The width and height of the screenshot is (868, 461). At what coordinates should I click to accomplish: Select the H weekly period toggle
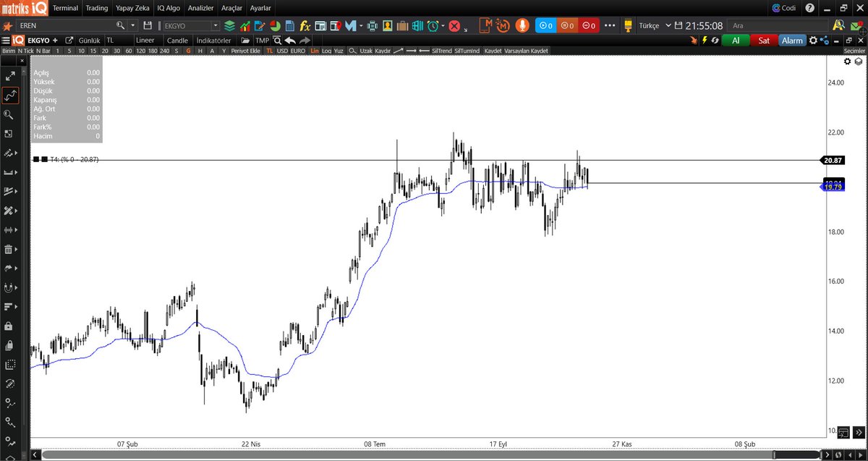[200, 51]
